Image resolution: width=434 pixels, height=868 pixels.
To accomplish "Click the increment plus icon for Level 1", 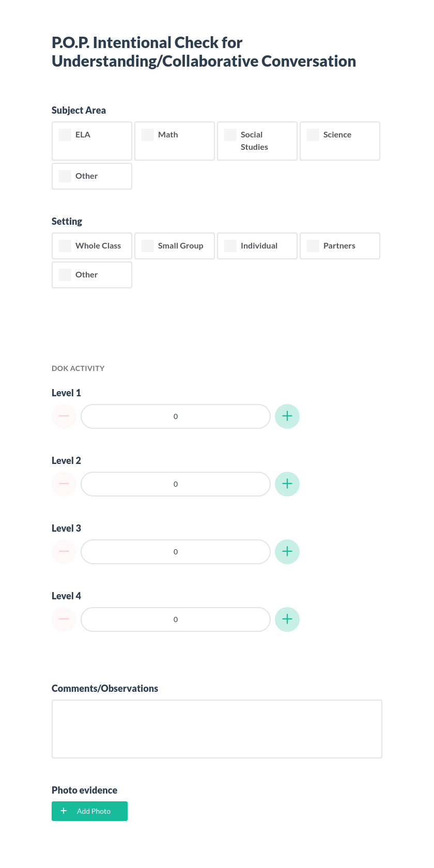I will (287, 416).
